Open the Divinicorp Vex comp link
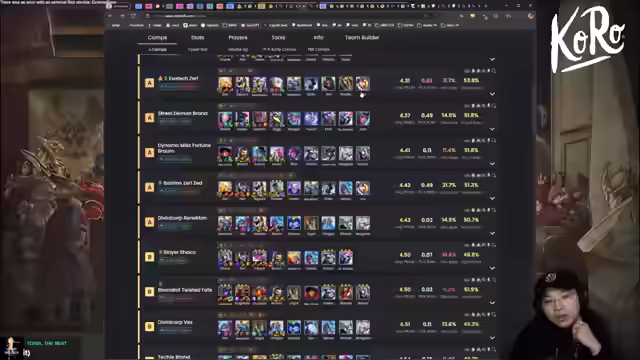 [175, 322]
